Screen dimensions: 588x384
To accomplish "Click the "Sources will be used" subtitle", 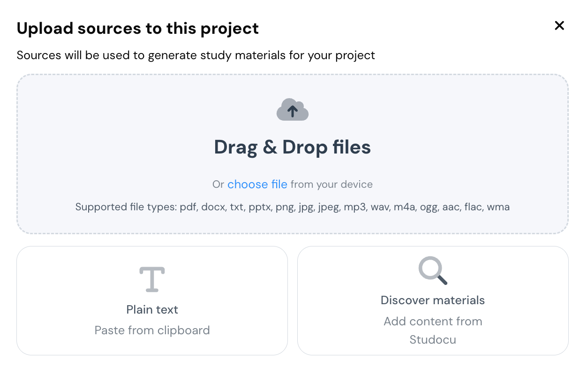I will click(196, 55).
